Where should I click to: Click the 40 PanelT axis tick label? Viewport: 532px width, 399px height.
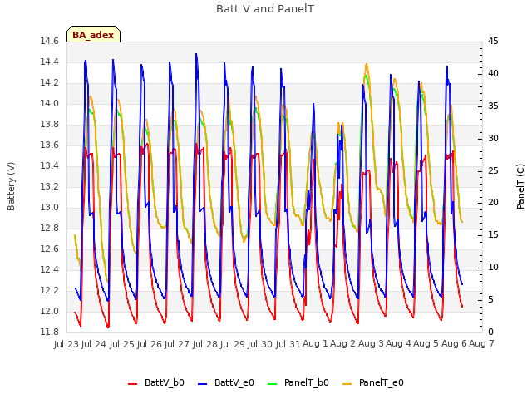[x=493, y=74]
